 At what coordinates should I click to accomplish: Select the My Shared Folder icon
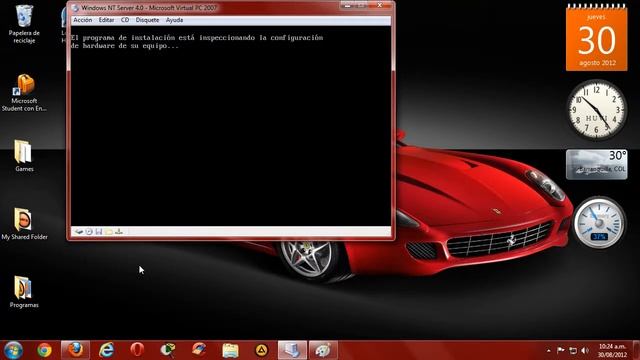click(24, 224)
